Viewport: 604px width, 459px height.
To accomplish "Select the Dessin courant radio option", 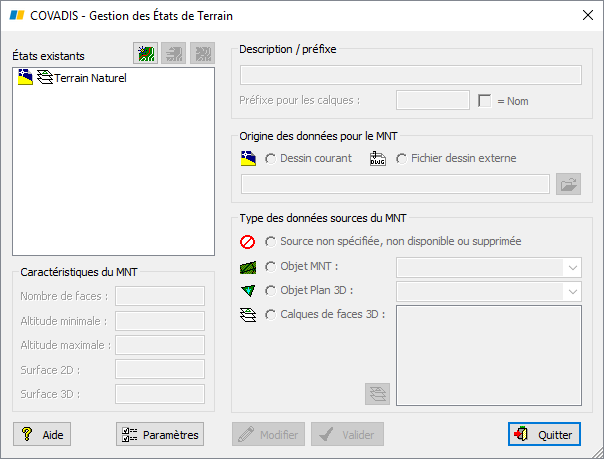I will [271, 159].
